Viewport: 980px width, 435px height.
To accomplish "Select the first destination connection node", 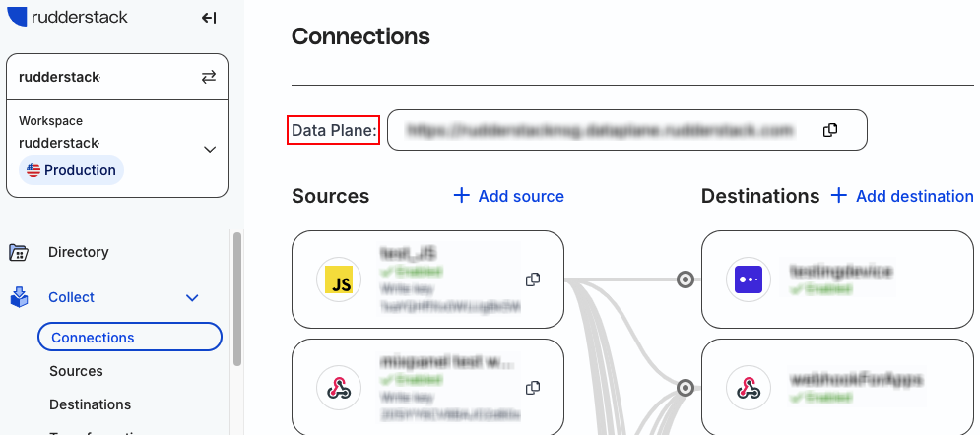I will point(686,280).
